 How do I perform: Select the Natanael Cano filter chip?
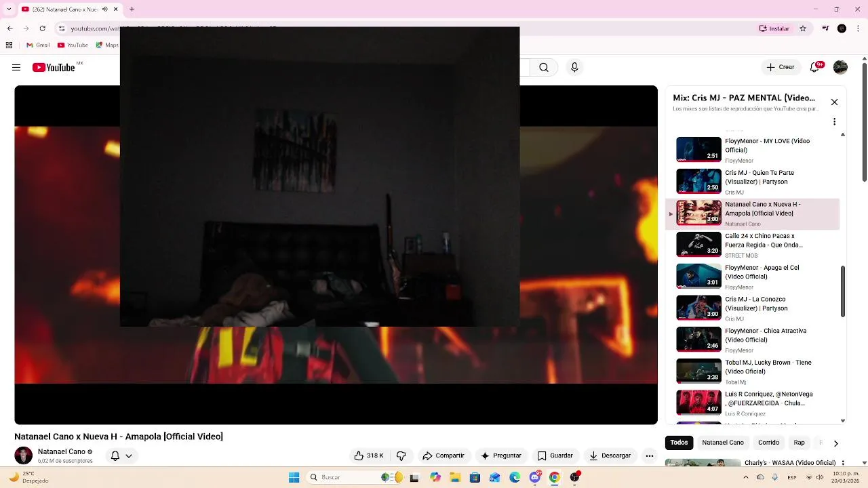click(x=723, y=443)
